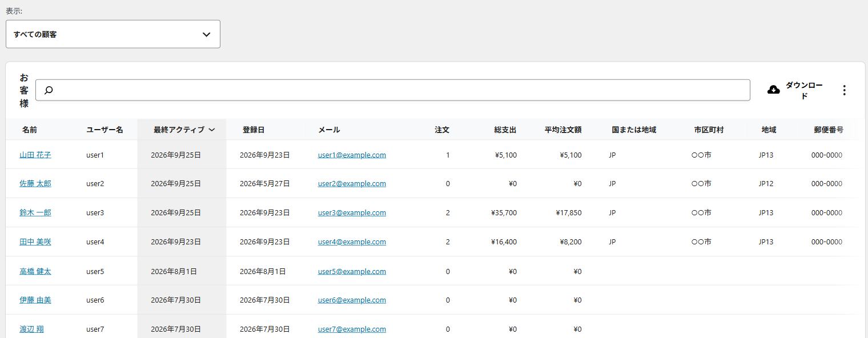Click the 最終アクティブ sort chevron
The height and width of the screenshot is (338, 868).
coord(212,130)
